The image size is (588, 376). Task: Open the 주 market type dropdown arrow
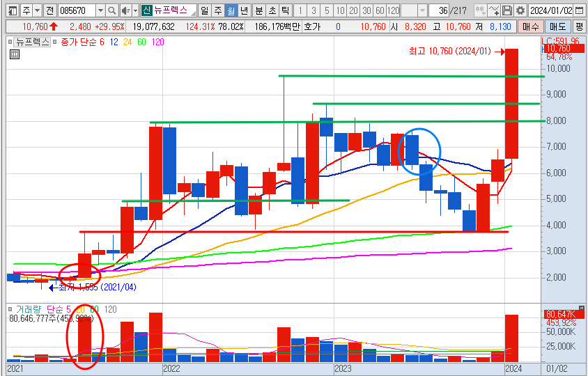coord(37,10)
